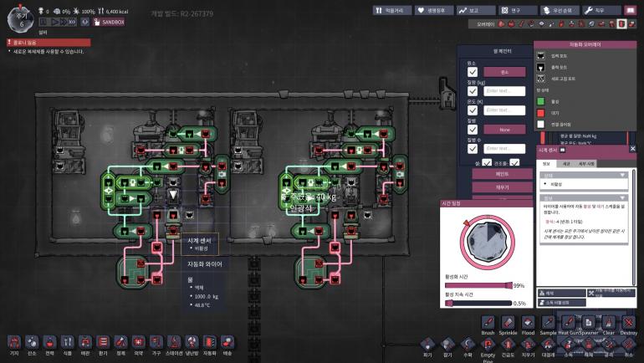Toggle the 원소 filter checkbox
The height and width of the screenshot is (363, 644).
(473, 72)
